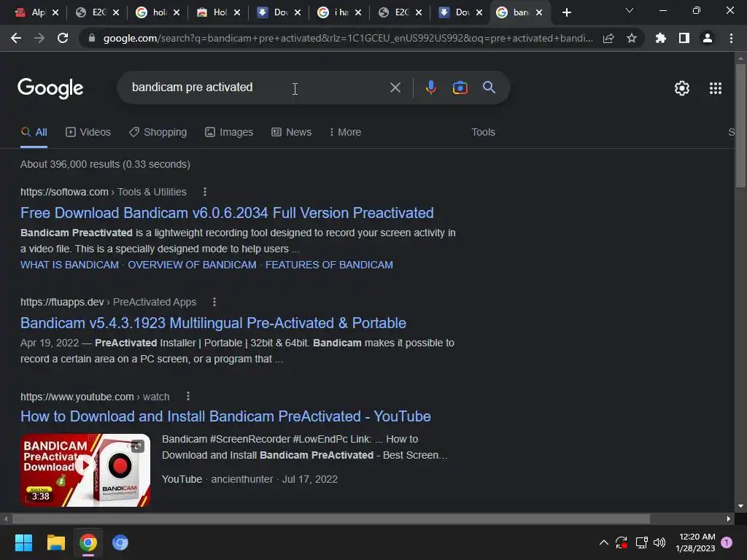Open a new tab with plus button
Image resolution: width=747 pixels, height=560 pixels.
click(566, 12)
